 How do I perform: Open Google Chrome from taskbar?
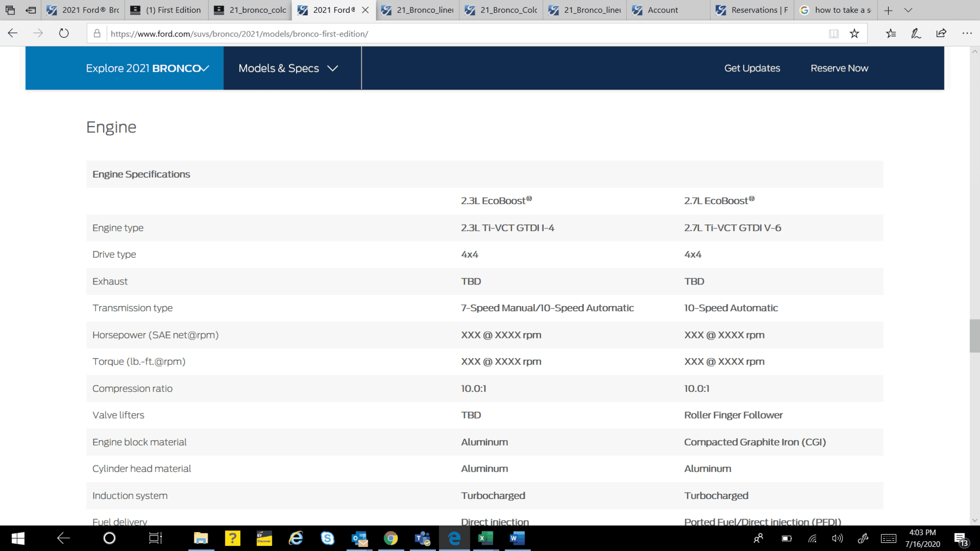[x=391, y=538]
